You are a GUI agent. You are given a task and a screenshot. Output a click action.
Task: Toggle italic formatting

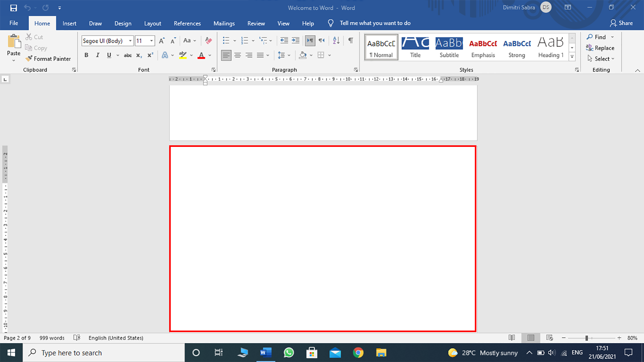click(97, 55)
